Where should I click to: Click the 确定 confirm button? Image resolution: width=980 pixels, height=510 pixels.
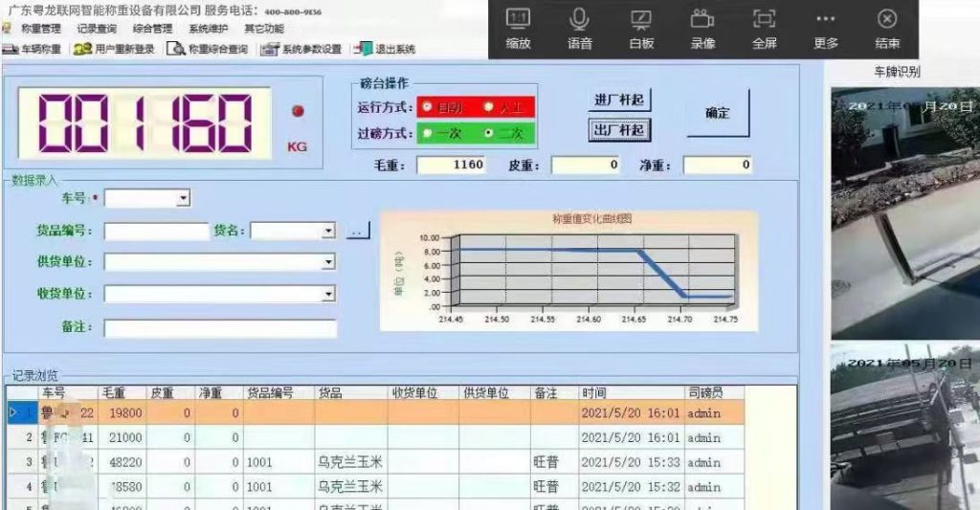tap(718, 113)
